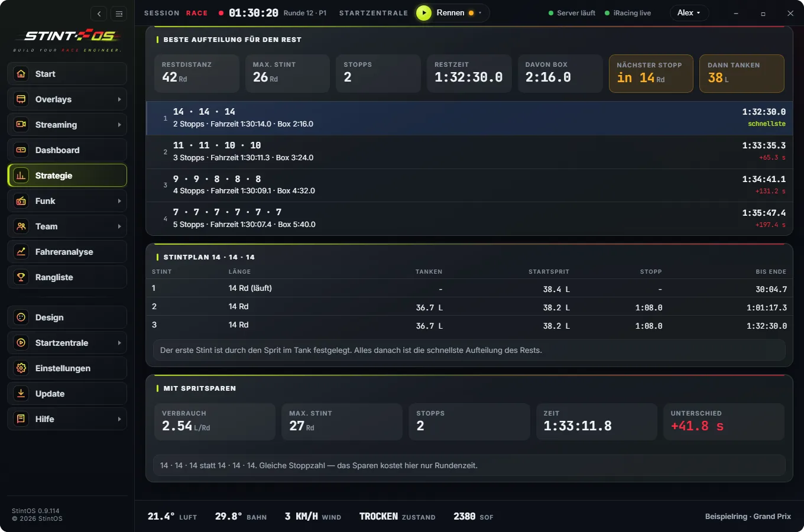Open the Dashboard menu item
Screen dimensions: 804x532
click(x=67, y=150)
